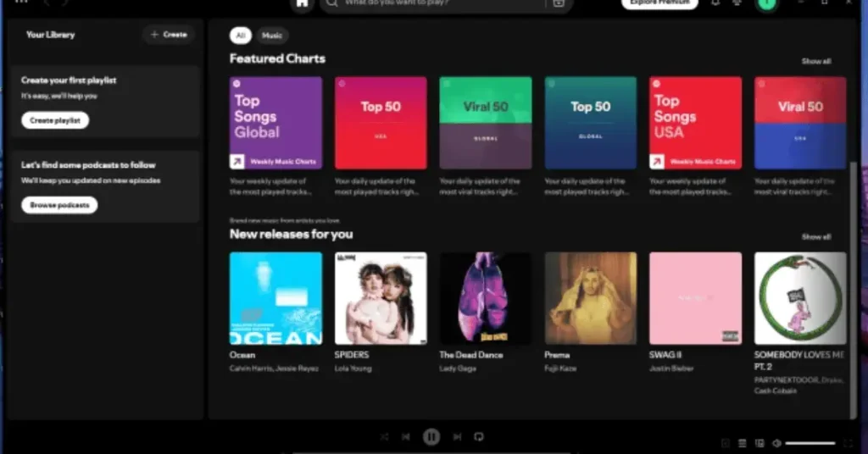
Task: Open the green profile avatar menu
Action: 766,4
